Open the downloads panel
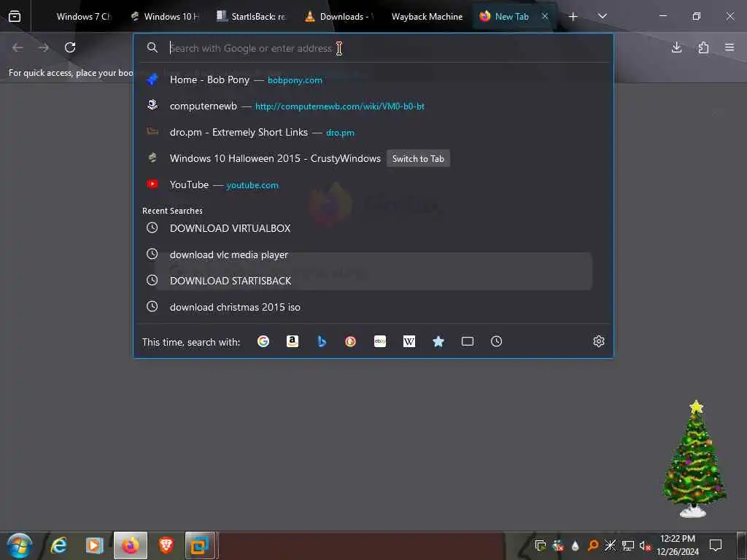This screenshot has width=747, height=560. click(x=676, y=47)
